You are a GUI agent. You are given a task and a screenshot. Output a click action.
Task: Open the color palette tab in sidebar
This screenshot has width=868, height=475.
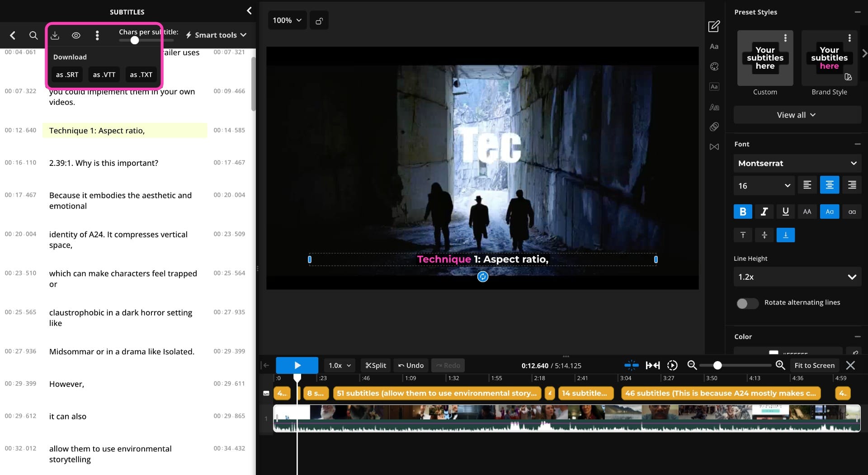point(714,66)
